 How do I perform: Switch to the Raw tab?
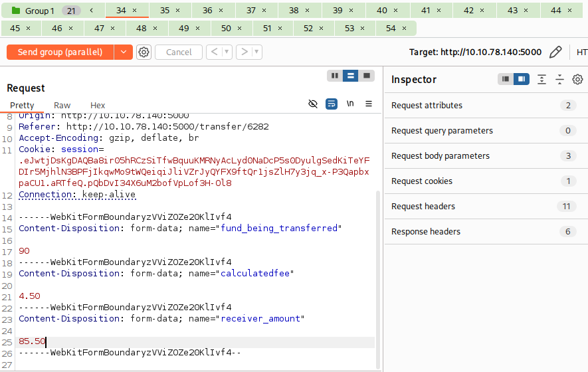click(62, 106)
